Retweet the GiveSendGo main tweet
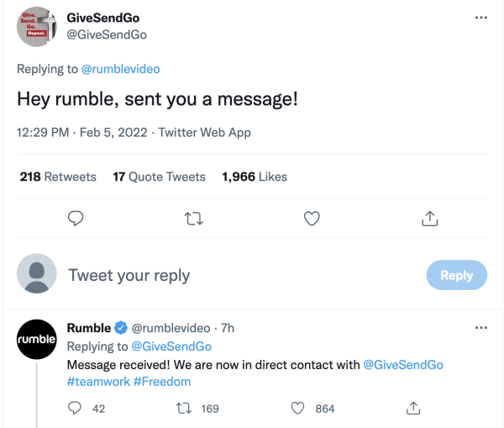Screen dimensions: 504x428 pyautogui.click(x=193, y=219)
